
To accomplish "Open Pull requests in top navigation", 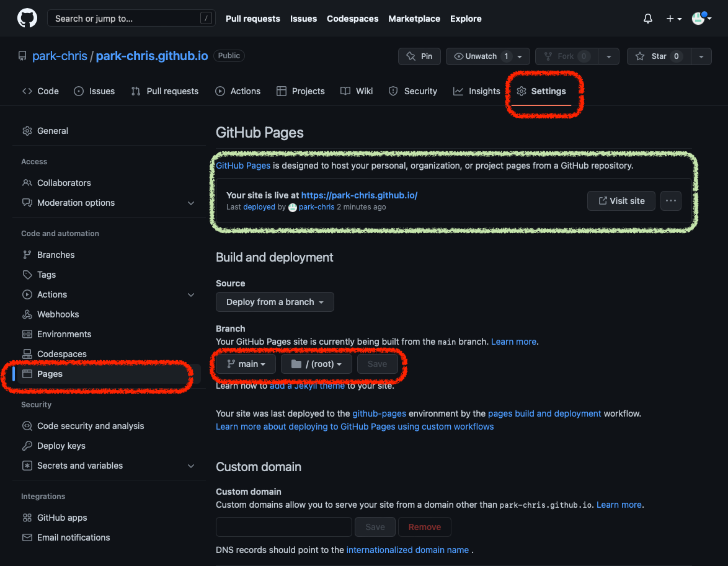I will click(252, 19).
